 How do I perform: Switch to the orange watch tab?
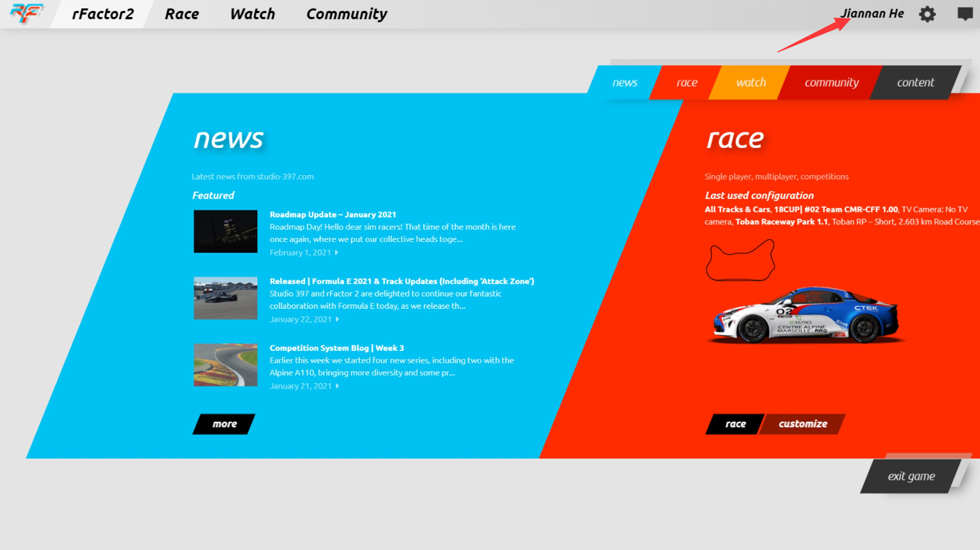(x=750, y=82)
